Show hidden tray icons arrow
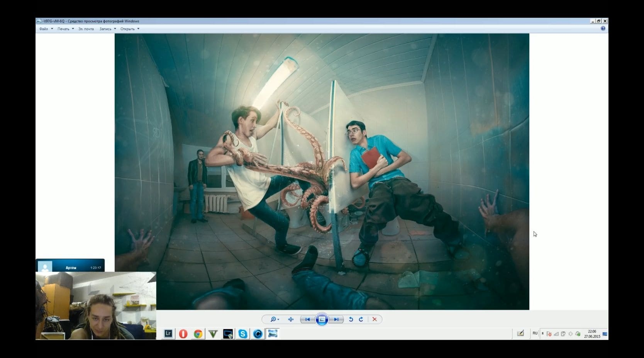644x358 pixels. (x=542, y=333)
